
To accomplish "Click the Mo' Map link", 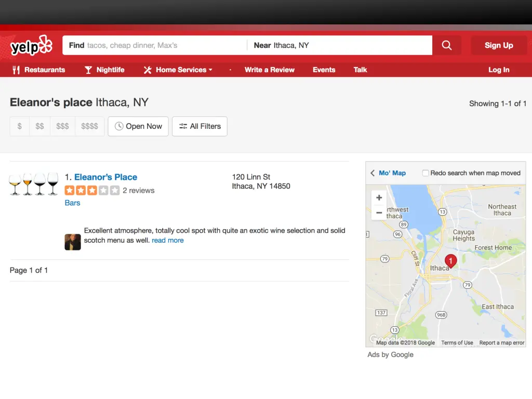I will pyautogui.click(x=392, y=173).
